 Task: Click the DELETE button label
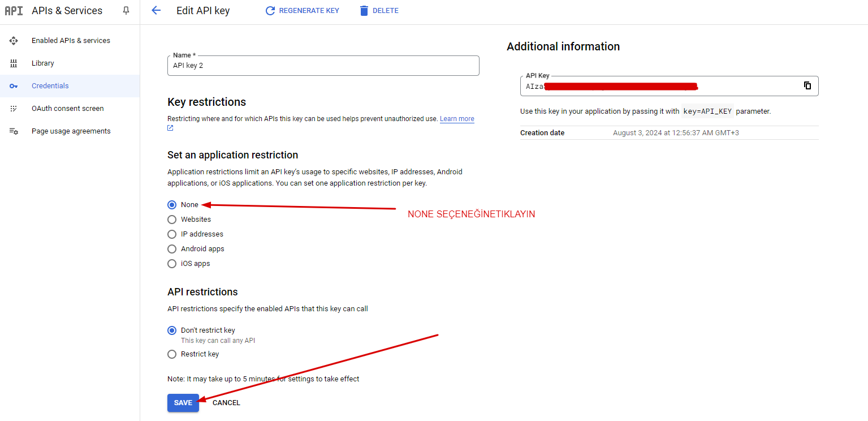386,11
